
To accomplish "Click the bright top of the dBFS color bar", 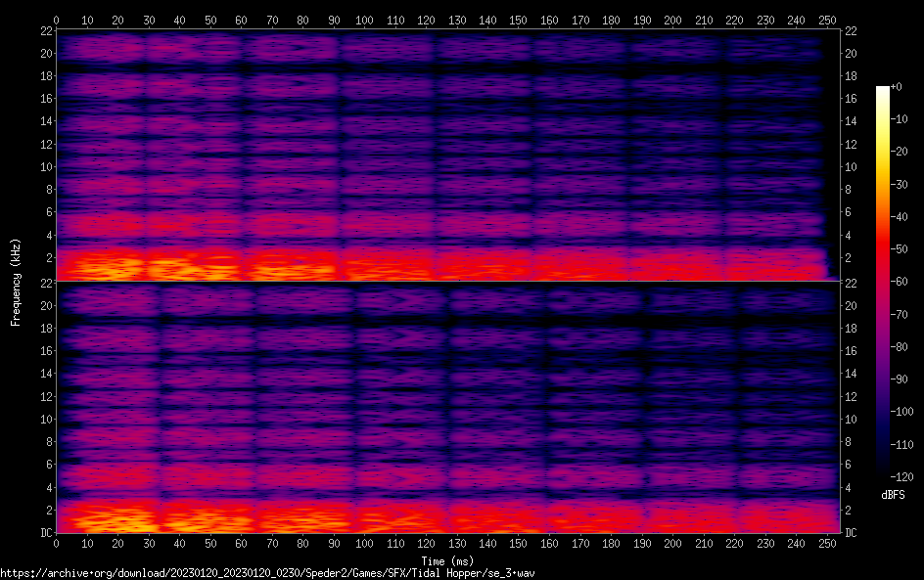I will [883, 91].
